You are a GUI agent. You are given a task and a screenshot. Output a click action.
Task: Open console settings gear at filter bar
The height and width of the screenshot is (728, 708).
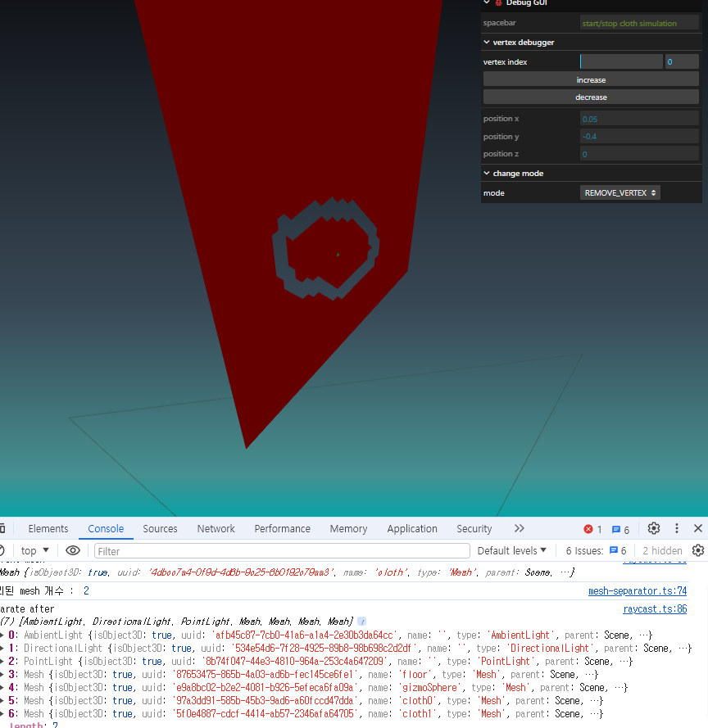click(698, 550)
